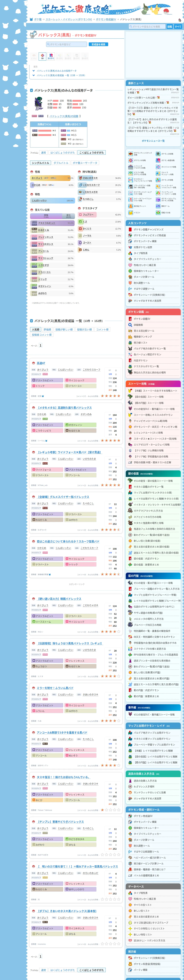
Task: Open バドレックス(黒馬)の図鑑 link
Action: pos(64,116)
